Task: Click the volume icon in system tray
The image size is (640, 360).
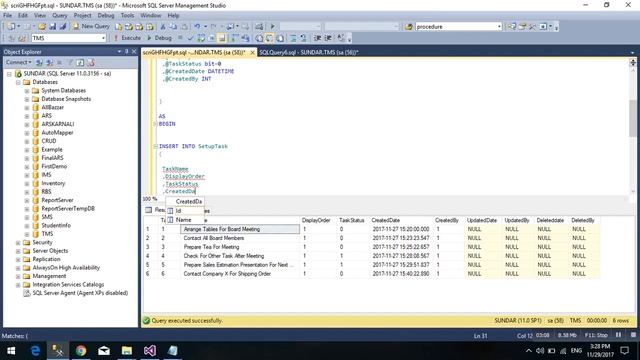Action: pyautogui.click(x=540, y=351)
